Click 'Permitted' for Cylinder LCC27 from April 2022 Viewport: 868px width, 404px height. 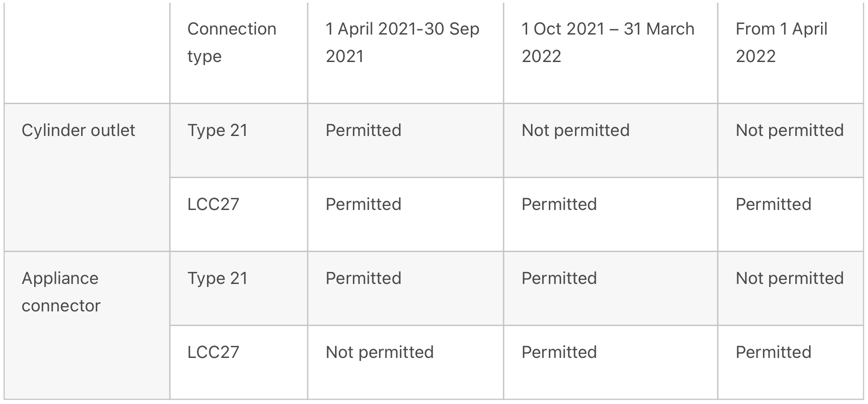click(x=774, y=204)
